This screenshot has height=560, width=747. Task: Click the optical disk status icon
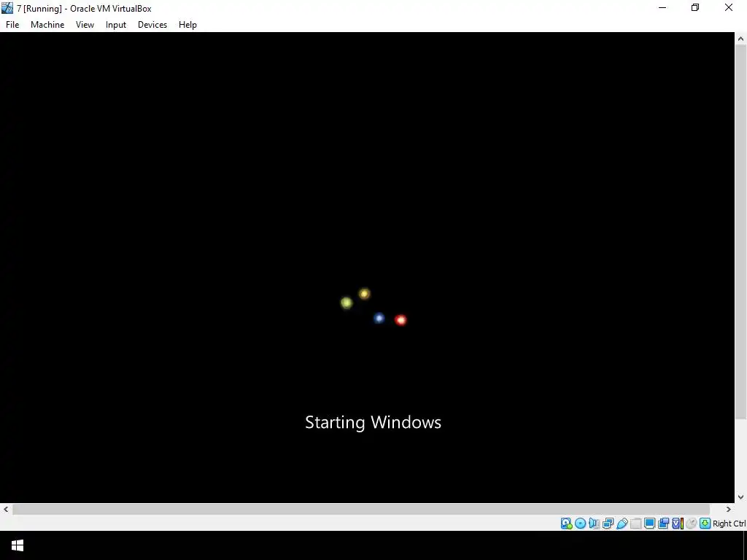click(580, 524)
